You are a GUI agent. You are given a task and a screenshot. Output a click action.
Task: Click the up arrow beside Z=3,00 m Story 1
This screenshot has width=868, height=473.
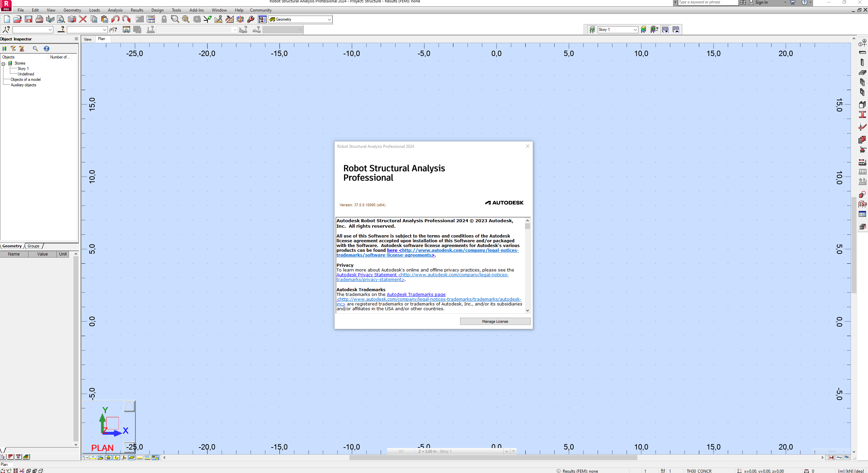pos(507,451)
